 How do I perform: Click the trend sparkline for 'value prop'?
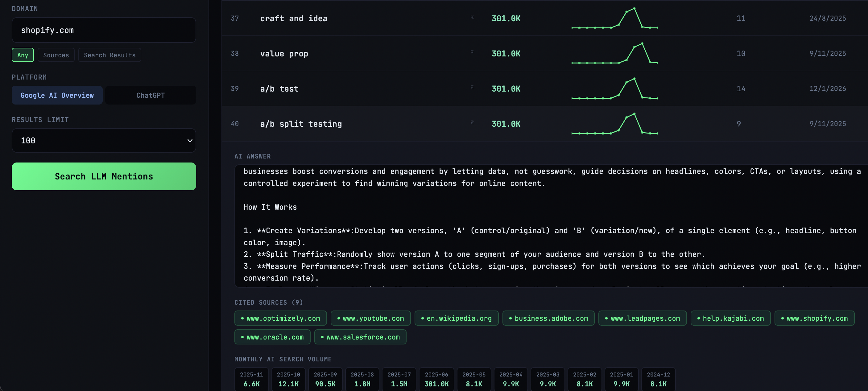tap(614, 54)
